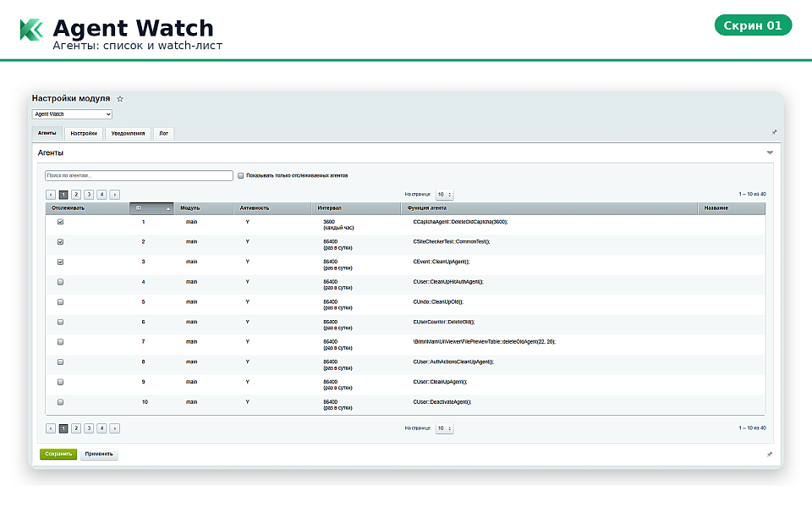The image size is (812, 508).
Task: Click the pin icon beside the tab bar
Action: 774,132
